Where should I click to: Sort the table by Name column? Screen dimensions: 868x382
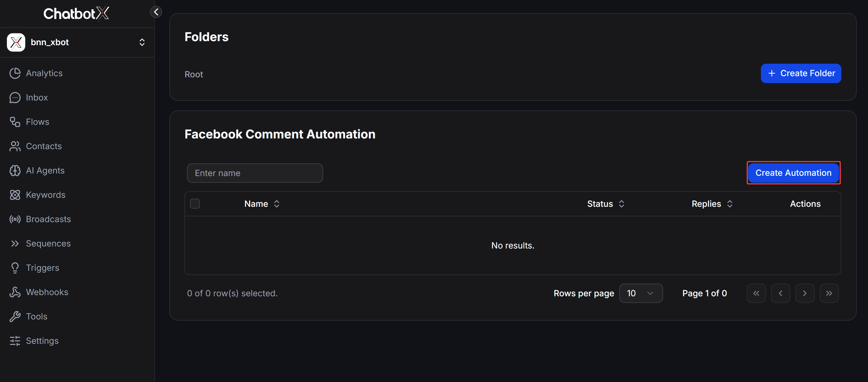(x=262, y=204)
